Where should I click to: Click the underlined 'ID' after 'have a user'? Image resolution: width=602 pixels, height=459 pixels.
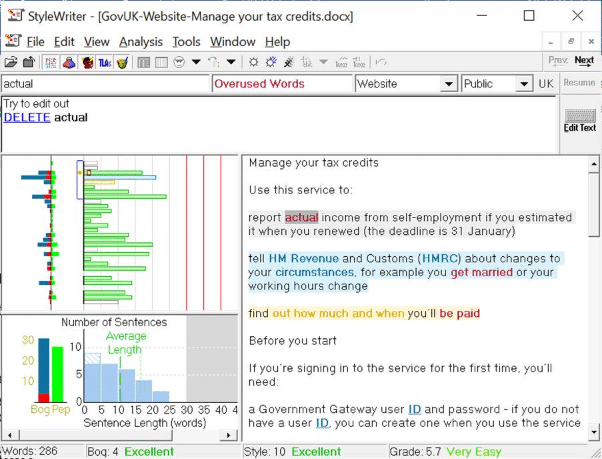[x=322, y=423]
